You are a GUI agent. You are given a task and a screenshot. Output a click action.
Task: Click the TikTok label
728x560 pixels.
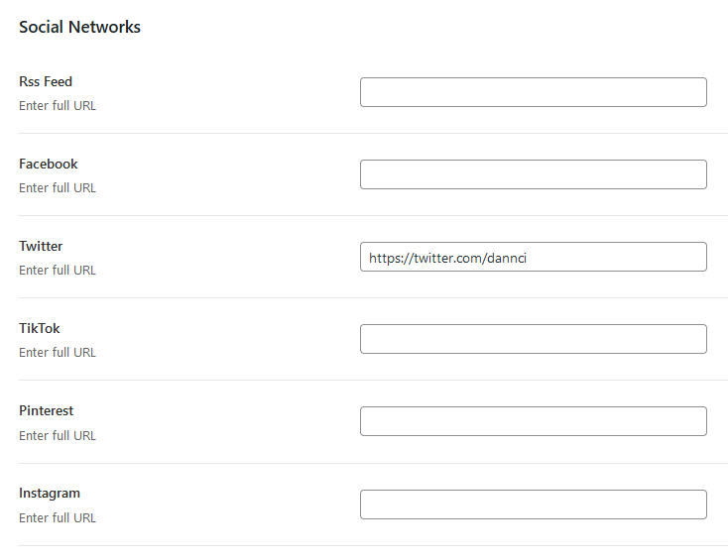point(40,328)
